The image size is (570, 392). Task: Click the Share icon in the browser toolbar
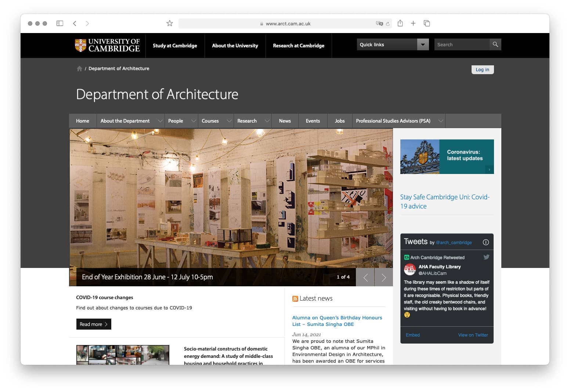pyautogui.click(x=400, y=23)
